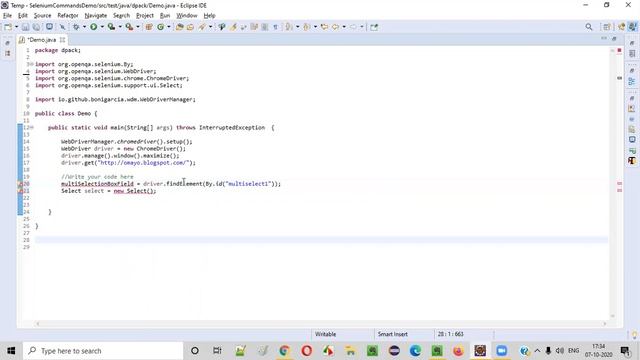This screenshot has height=360, width=640.
Task: Click the red error indicator in overview ruler
Action: [619, 51]
